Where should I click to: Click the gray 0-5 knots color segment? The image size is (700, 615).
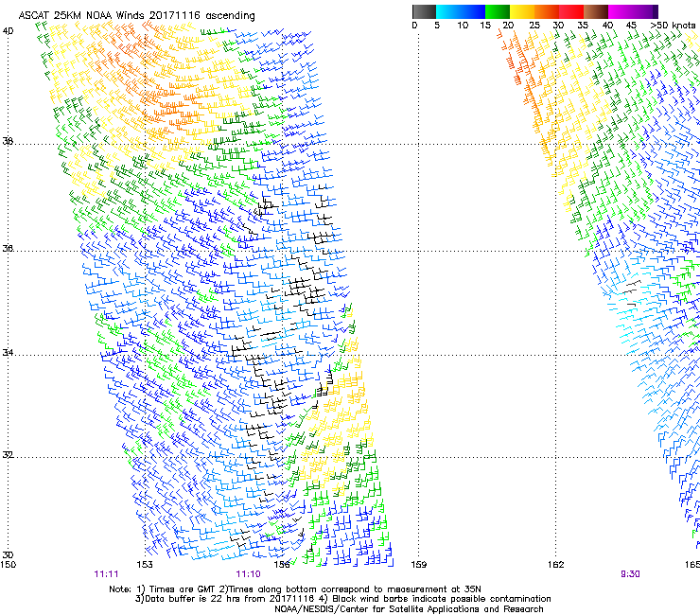[424, 11]
